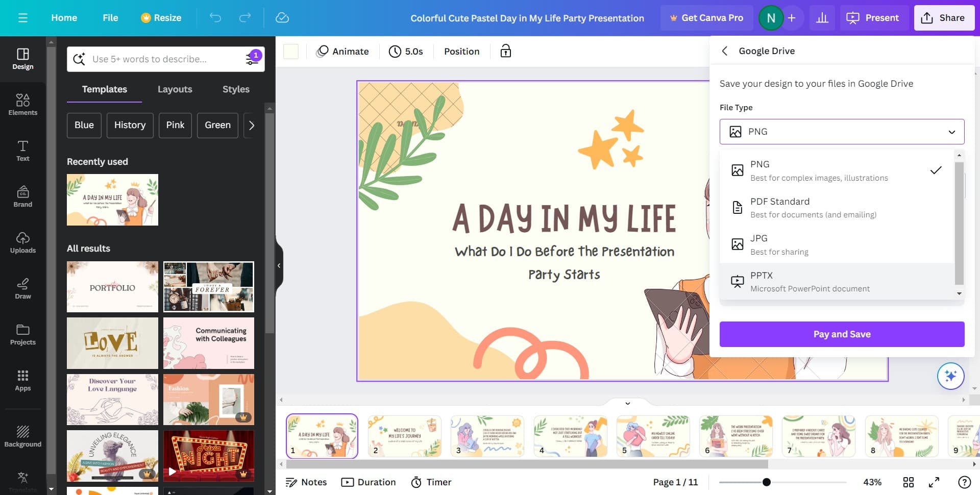
Task: Open the Elements panel in sidebar
Action: [22, 105]
